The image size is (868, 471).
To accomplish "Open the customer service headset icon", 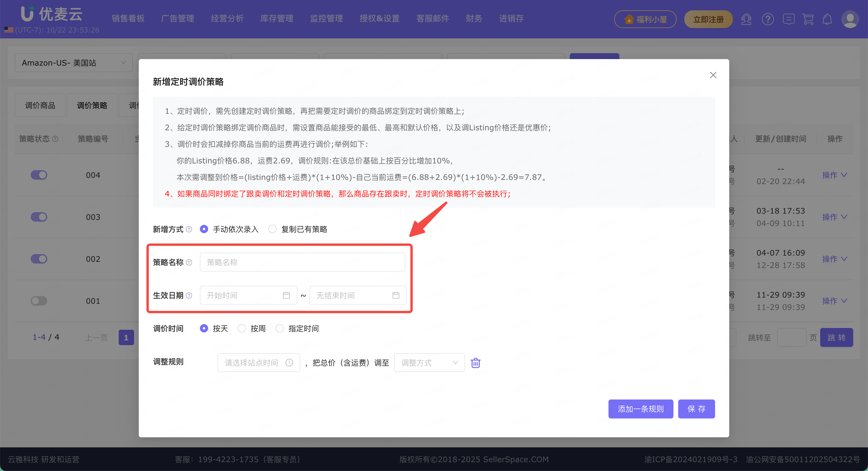I will point(746,19).
